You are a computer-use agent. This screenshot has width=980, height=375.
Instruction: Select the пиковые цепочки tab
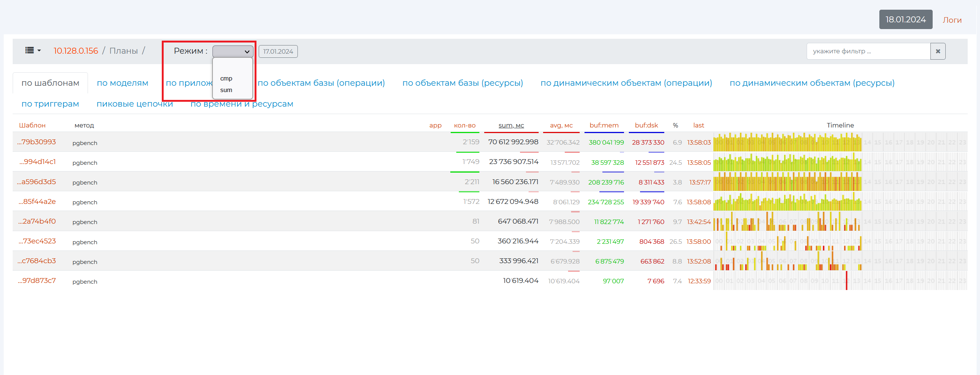134,104
